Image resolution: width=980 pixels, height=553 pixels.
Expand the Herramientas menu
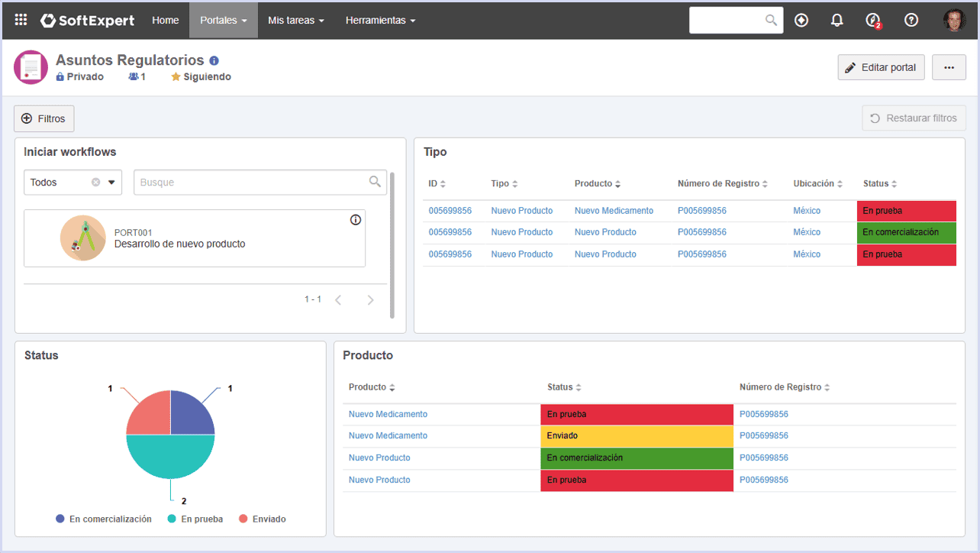pyautogui.click(x=380, y=21)
